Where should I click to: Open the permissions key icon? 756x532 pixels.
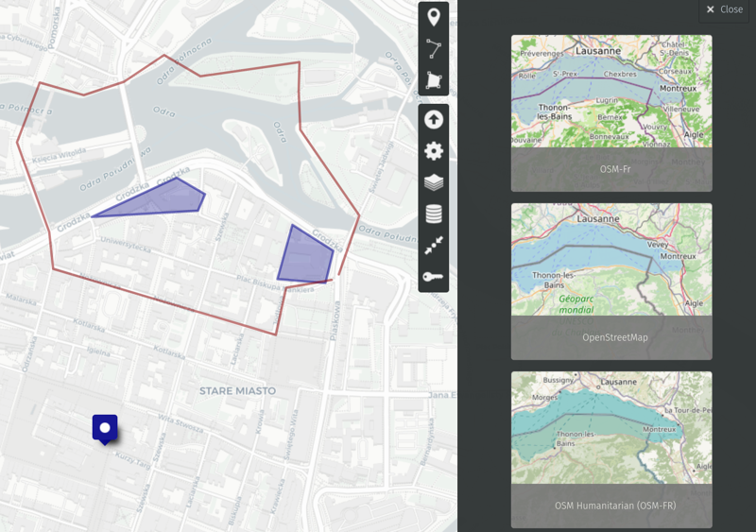tap(434, 276)
